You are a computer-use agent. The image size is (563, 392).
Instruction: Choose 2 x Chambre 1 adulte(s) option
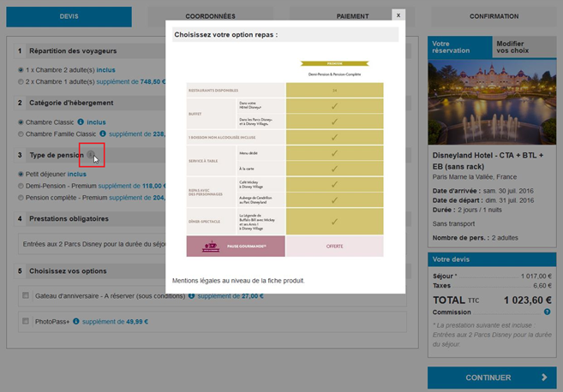21,81
